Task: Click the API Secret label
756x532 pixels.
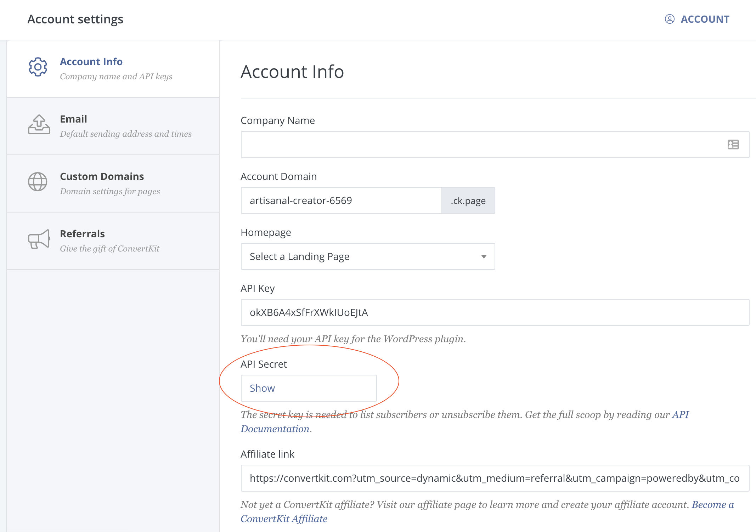Action: pos(264,364)
